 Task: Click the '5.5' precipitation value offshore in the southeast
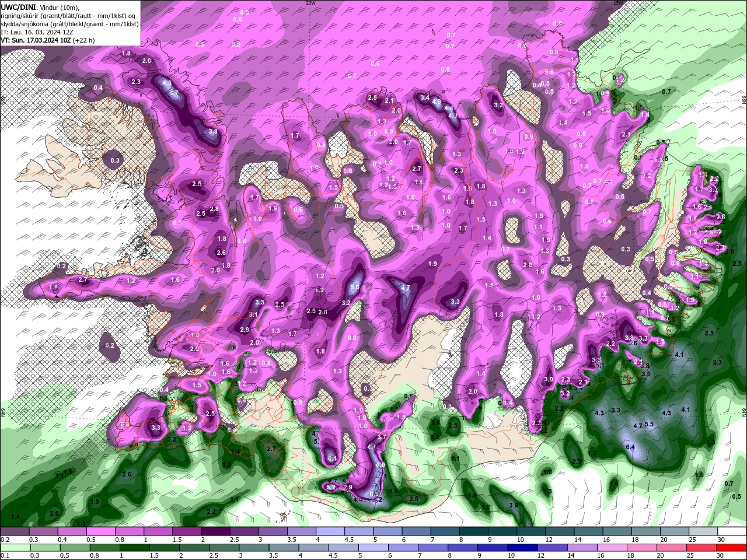coord(649,424)
